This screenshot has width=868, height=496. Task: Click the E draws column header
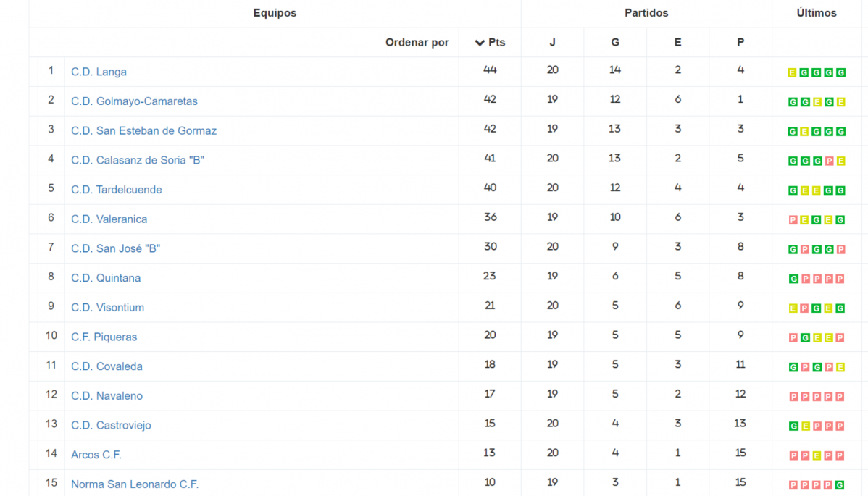677,43
